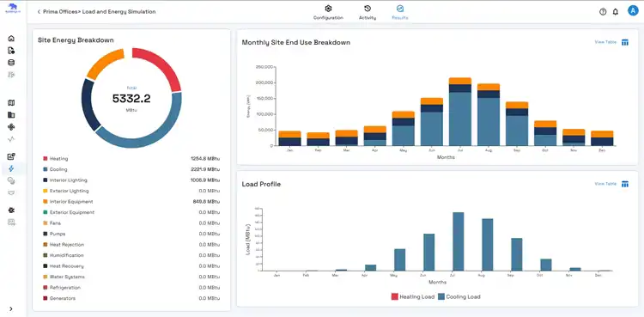The height and width of the screenshot is (317, 644).
Task: Click the 'Exterior Lighting' legend label
Action: [x=69, y=191]
